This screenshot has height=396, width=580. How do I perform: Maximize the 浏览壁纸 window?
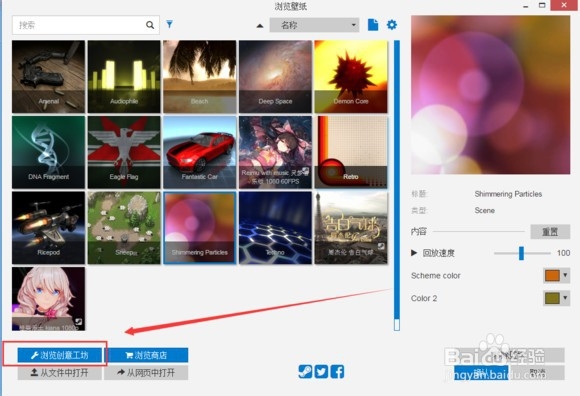coord(542,5)
